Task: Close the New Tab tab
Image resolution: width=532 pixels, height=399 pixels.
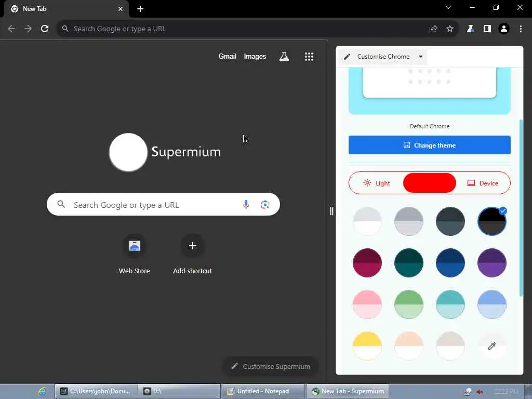Action: tap(121, 9)
